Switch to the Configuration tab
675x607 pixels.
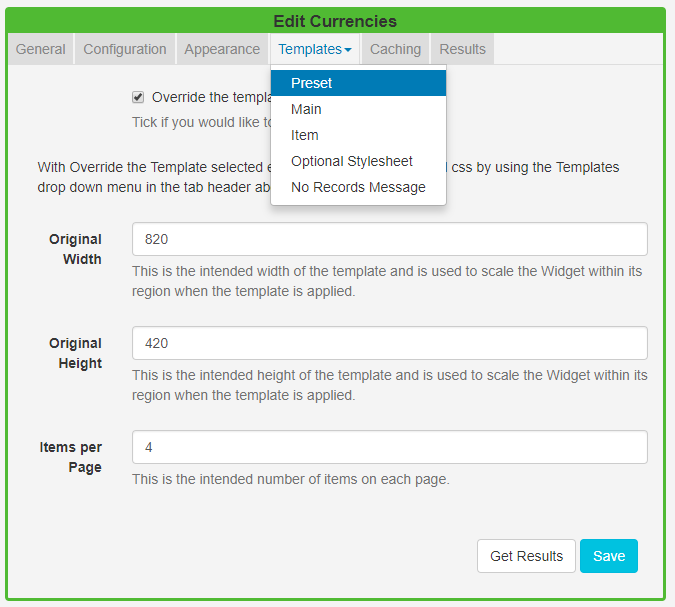point(125,49)
